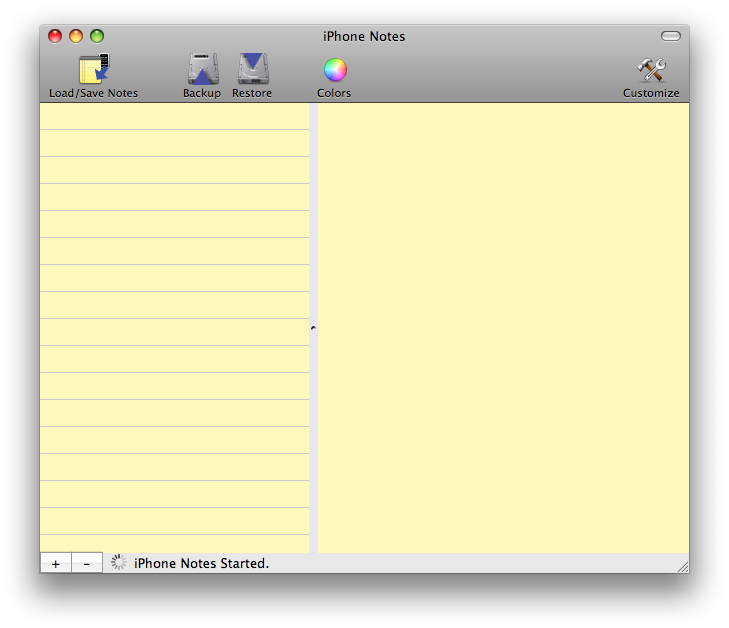Click the iPhone Notes window title

364,36
